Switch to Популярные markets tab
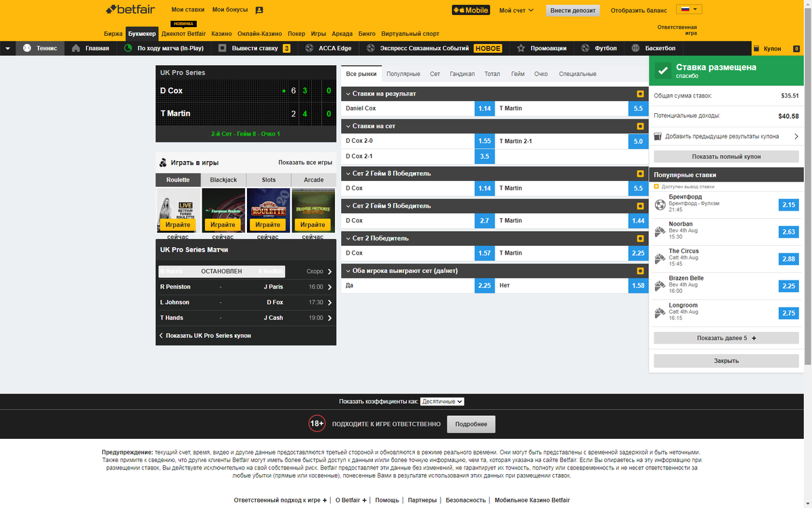812x508 pixels. pos(403,74)
